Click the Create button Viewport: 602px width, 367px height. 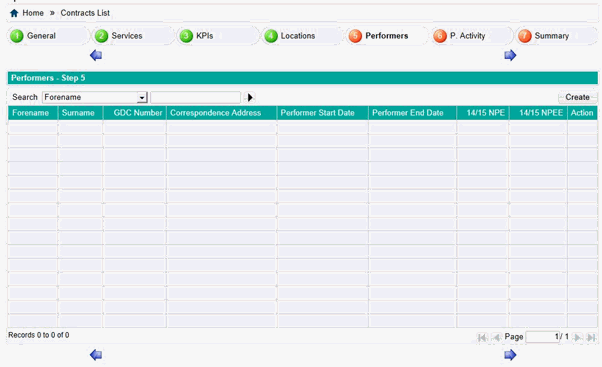pos(577,97)
